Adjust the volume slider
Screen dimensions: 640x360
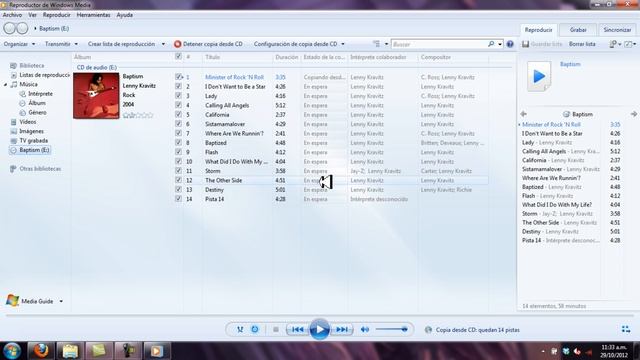tap(391, 329)
